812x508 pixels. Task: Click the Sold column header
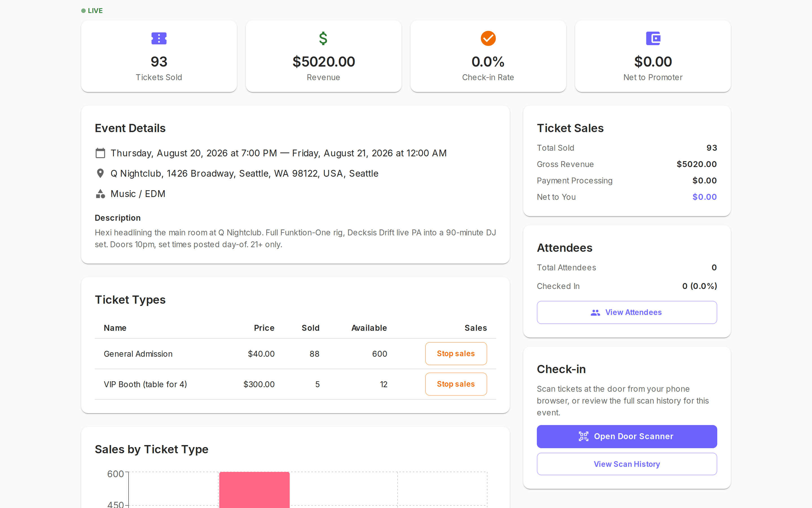click(310, 328)
